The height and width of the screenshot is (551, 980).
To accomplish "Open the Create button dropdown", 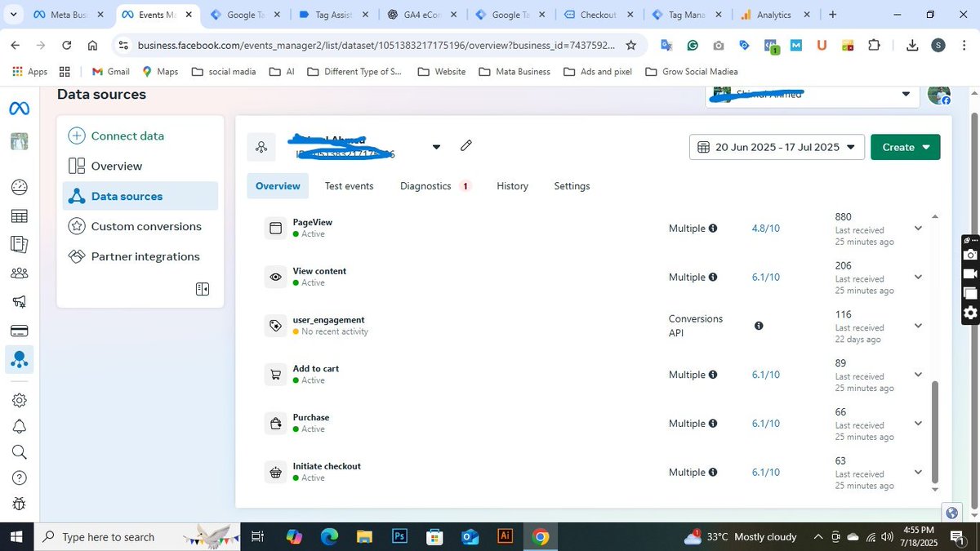I will click(906, 147).
